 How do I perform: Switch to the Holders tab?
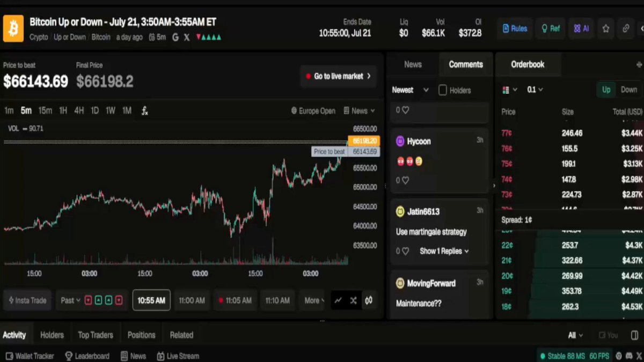click(52, 335)
